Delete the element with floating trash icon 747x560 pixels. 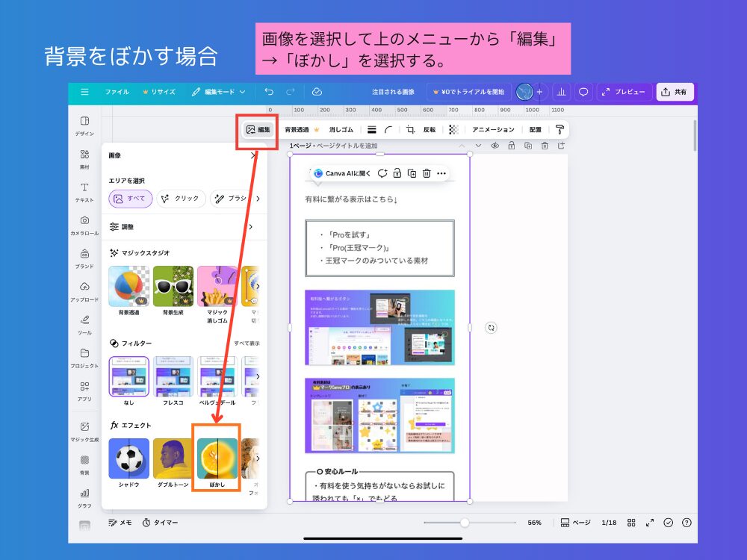[x=426, y=173]
